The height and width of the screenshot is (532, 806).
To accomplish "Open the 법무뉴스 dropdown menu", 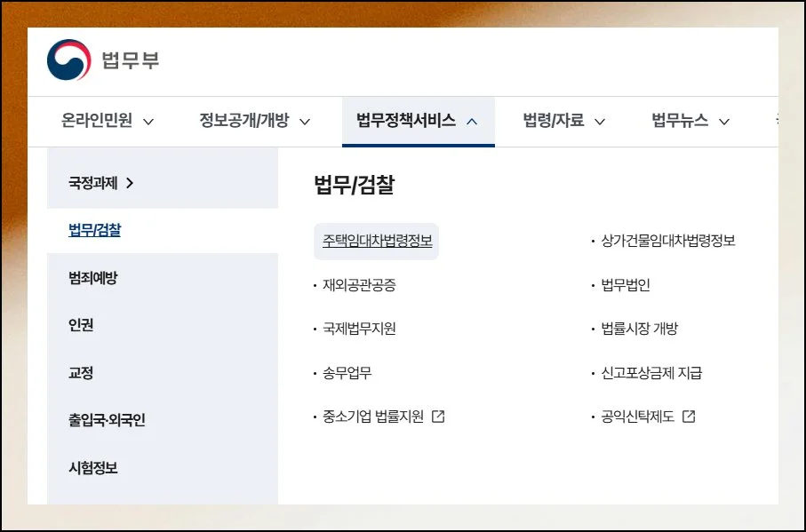I will click(724, 122).
